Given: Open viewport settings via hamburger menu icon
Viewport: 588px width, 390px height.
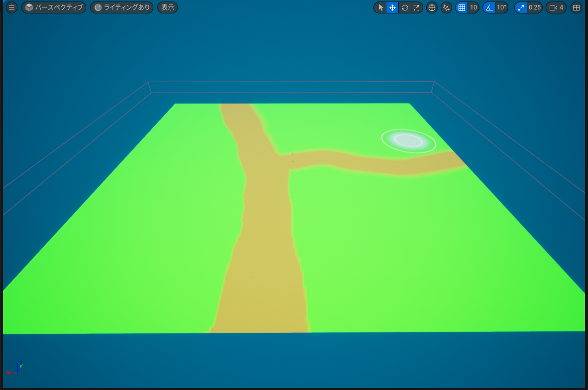Looking at the screenshot, I should 11,7.
